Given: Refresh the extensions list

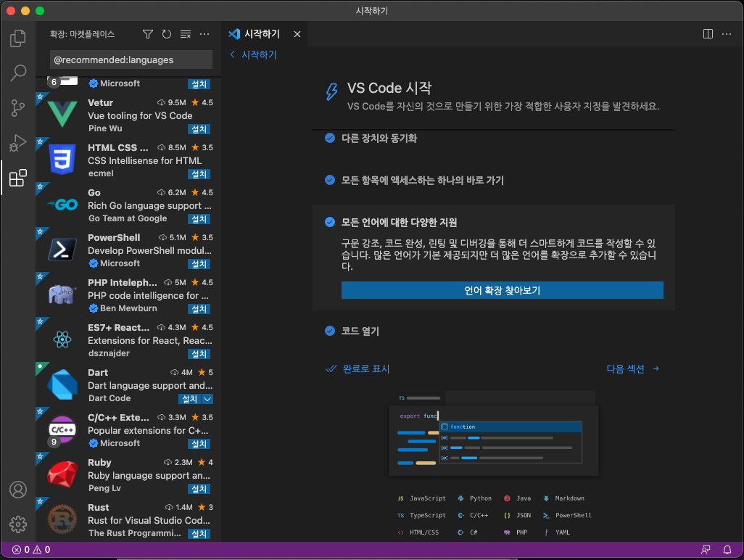Looking at the screenshot, I should [167, 34].
